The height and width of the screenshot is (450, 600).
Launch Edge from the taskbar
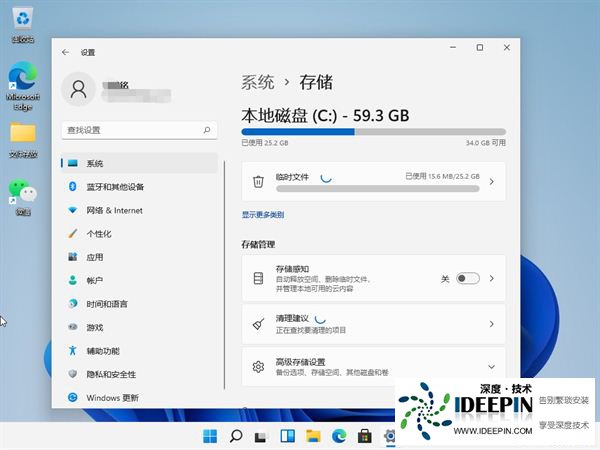[339, 436]
